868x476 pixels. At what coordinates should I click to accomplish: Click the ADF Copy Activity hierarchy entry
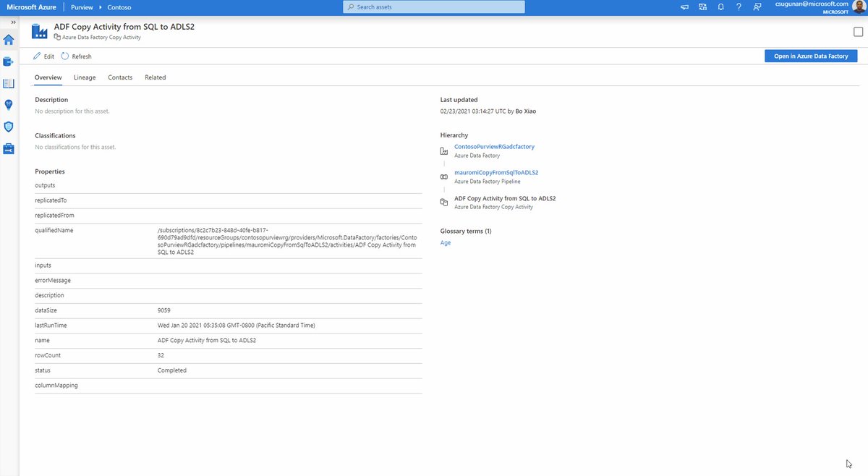click(x=505, y=198)
